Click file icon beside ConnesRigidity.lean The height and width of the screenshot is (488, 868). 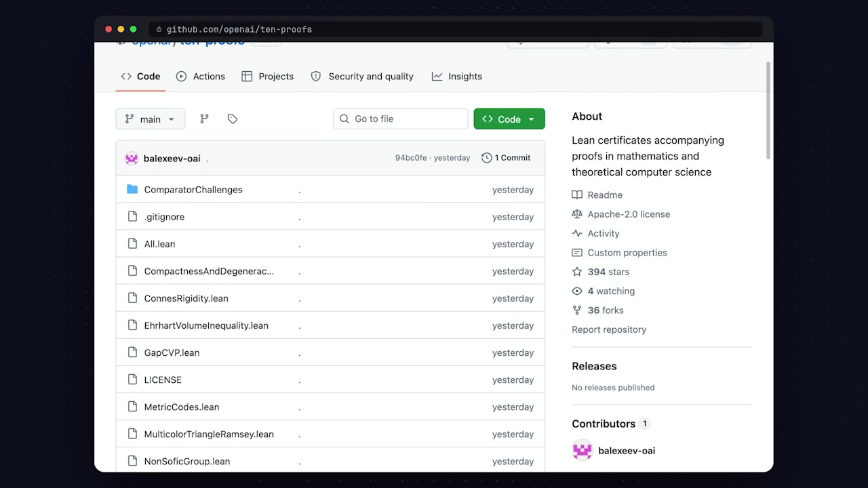132,298
